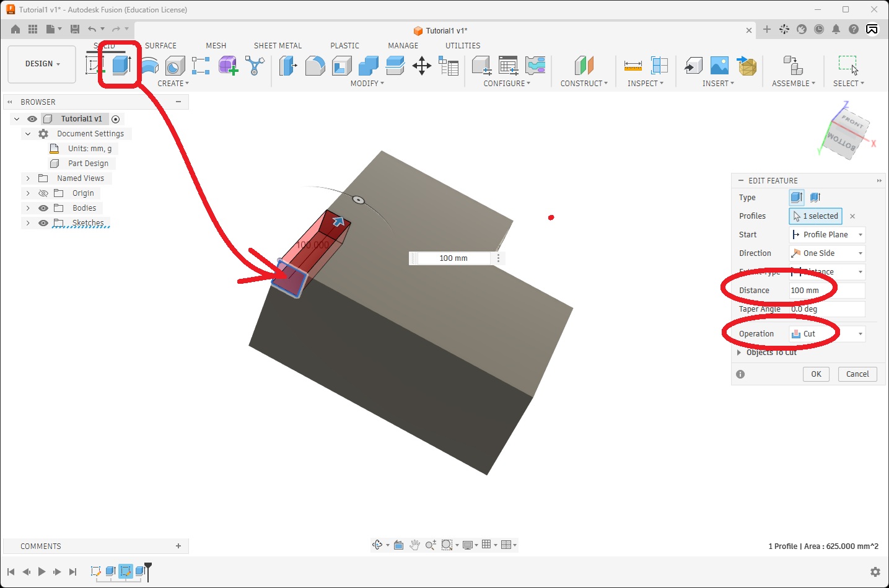Switch to the SURFACE tab
The image size is (889, 588).
coord(160,46)
